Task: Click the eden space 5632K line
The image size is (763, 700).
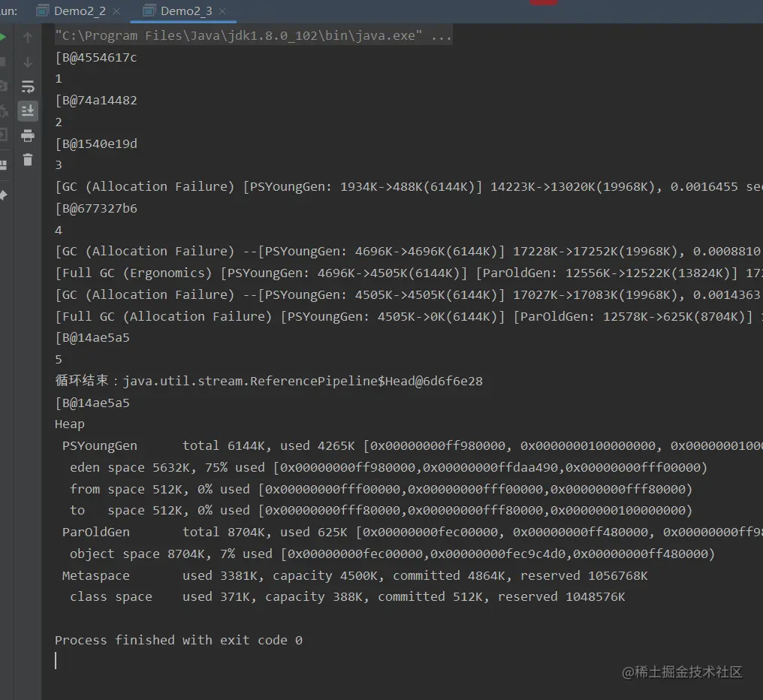Action: pos(388,467)
